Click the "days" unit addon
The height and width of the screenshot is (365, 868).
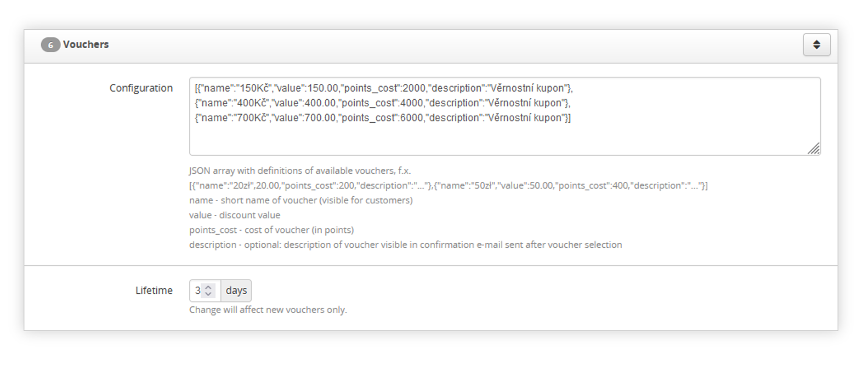click(x=236, y=290)
